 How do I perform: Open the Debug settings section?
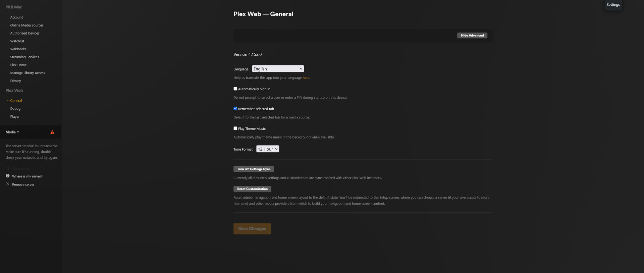pyautogui.click(x=15, y=109)
